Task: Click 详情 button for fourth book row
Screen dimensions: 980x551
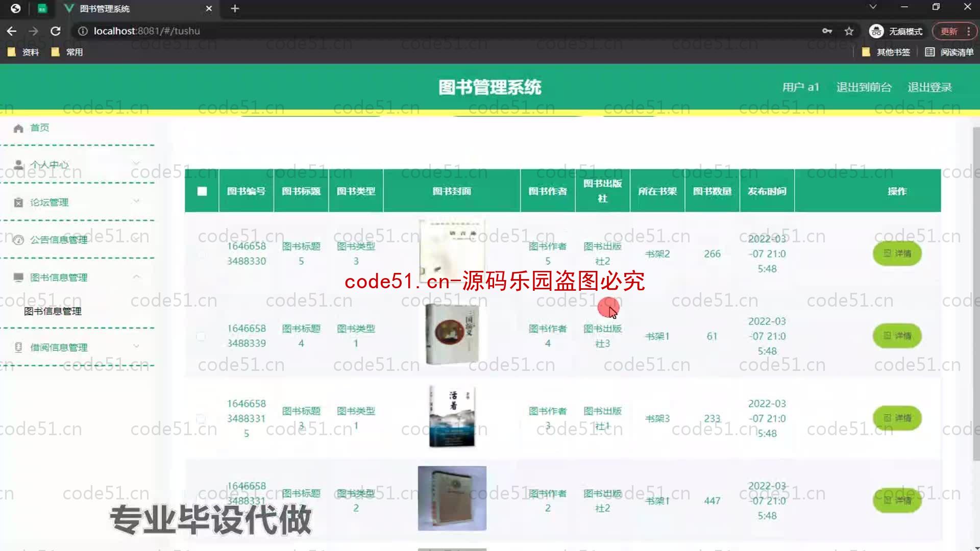Action: coord(897,500)
